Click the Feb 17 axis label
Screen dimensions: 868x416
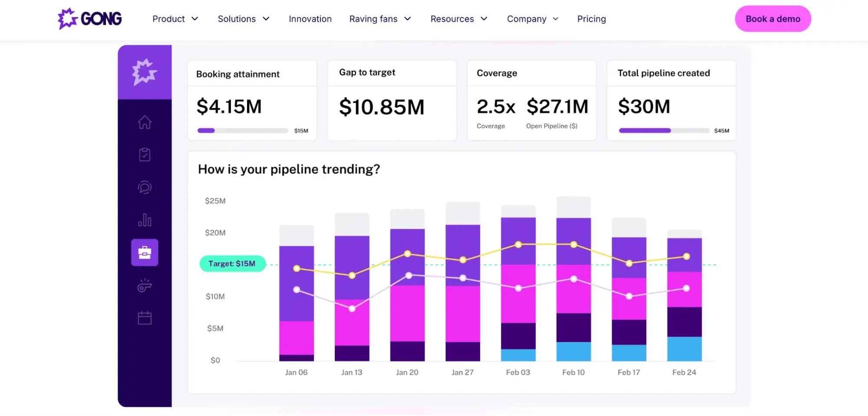pos(629,373)
